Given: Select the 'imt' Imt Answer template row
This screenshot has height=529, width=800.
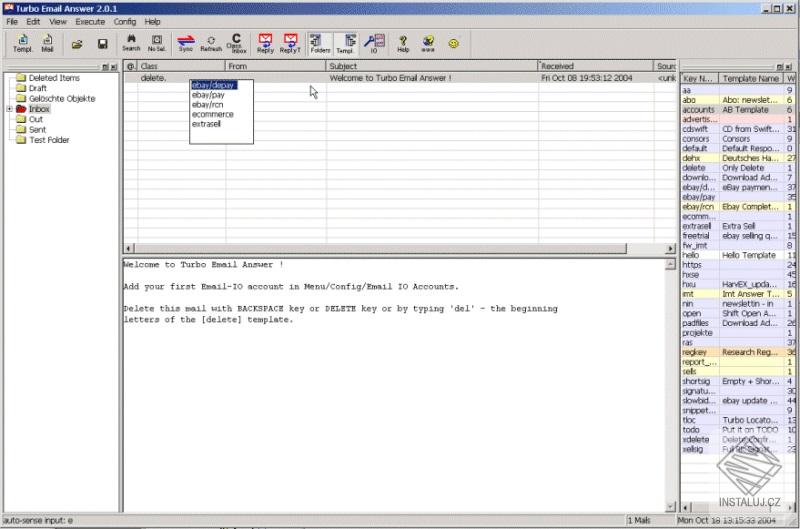Looking at the screenshot, I should pos(738,294).
